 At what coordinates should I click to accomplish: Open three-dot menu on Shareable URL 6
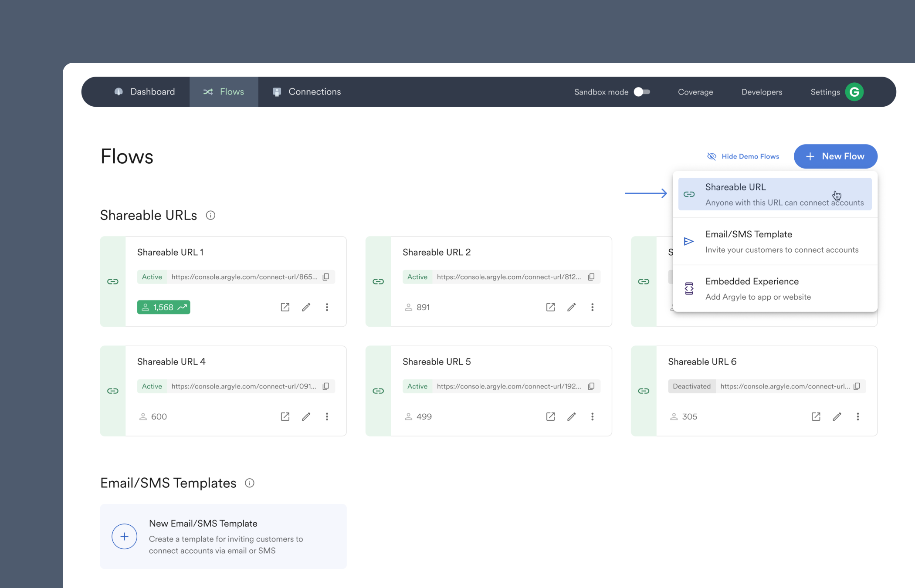(x=857, y=416)
